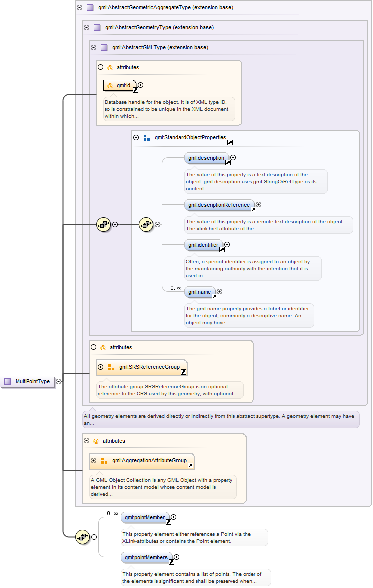Collapse the MultiPointType root node
373x588 pixels.
(59, 381)
